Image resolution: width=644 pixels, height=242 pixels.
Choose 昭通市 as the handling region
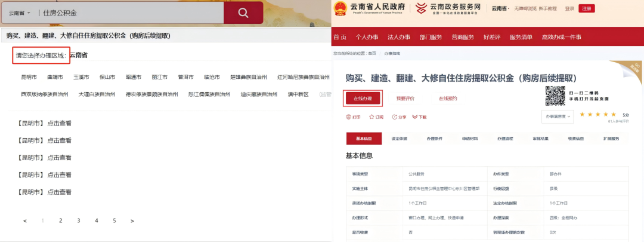(x=134, y=77)
